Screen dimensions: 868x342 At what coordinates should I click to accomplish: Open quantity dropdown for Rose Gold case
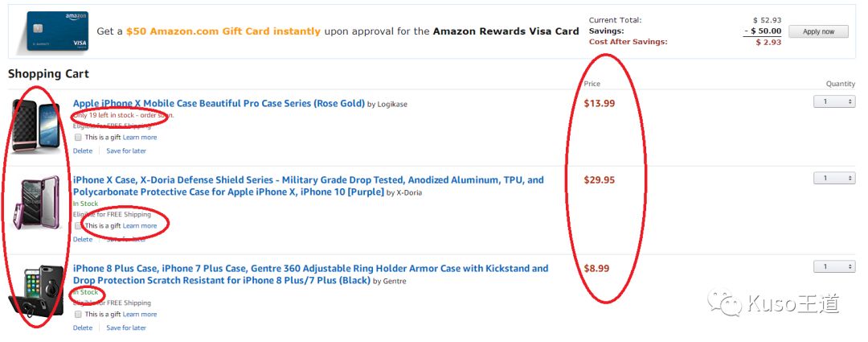tap(833, 101)
